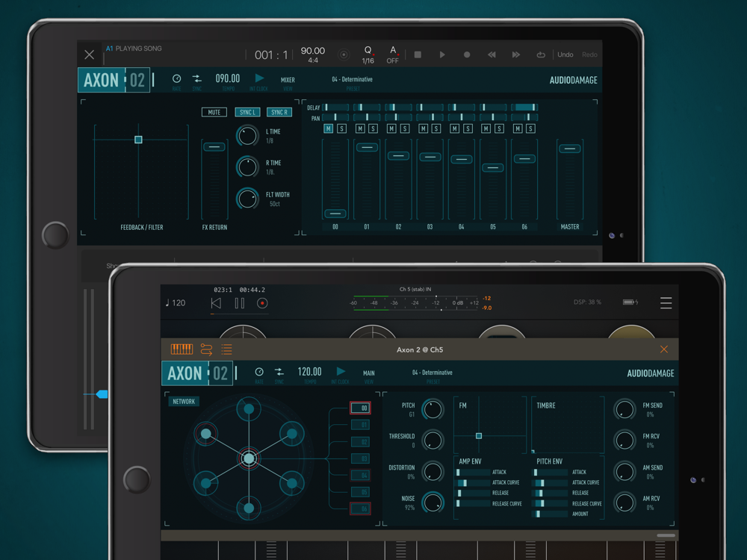The height and width of the screenshot is (560, 747).
Task: Open the hamburger menu next to DSP readout
Action: [666, 303]
